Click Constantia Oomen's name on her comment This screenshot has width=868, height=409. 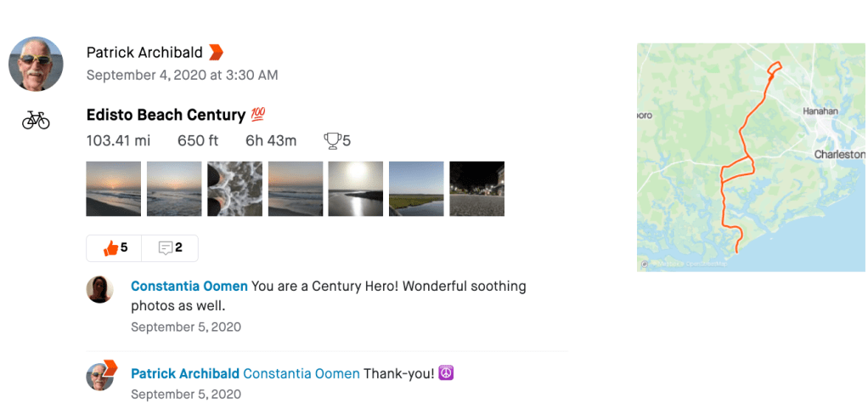(189, 287)
